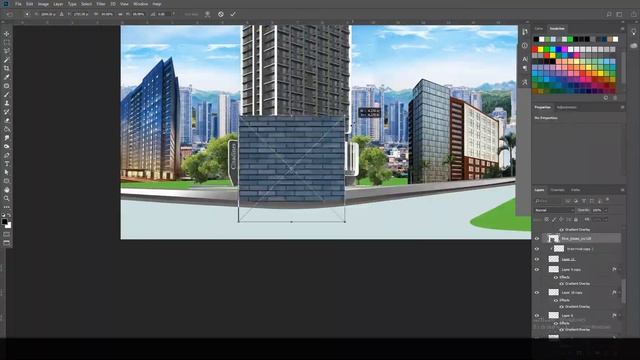This screenshot has height=360, width=640.
Task: Pick the black swatch in top row
Action: point(536,39)
